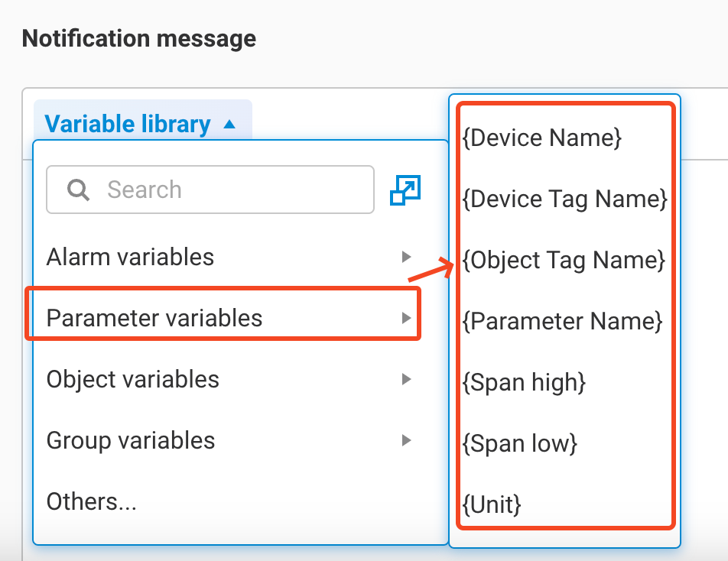The image size is (728, 561).
Task: Type in the Search variables field
Action: [222, 190]
